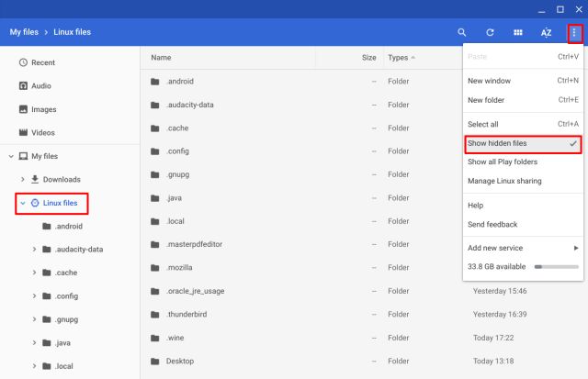Image resolution: width=588 pixels, height=379 pixels.
Task: Open Add new service submenu
Action: pyautogui.click(x=521, y=248)
